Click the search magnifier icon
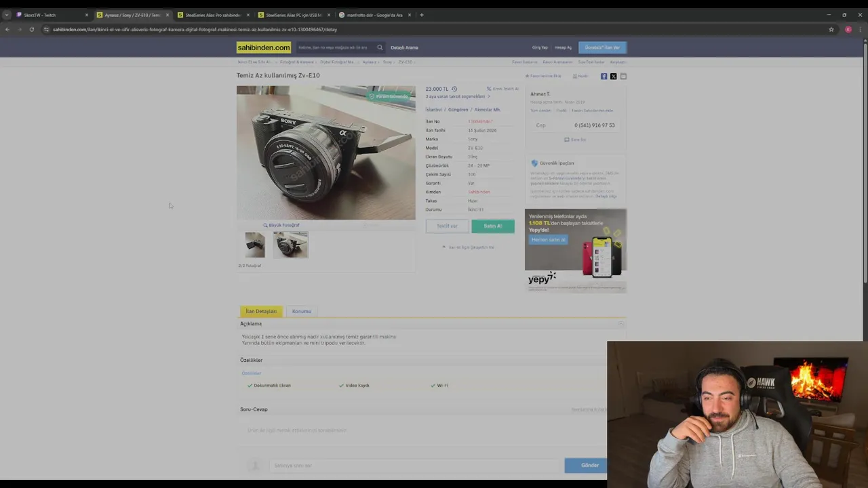 pyautogui.click(x=380, y=47)
